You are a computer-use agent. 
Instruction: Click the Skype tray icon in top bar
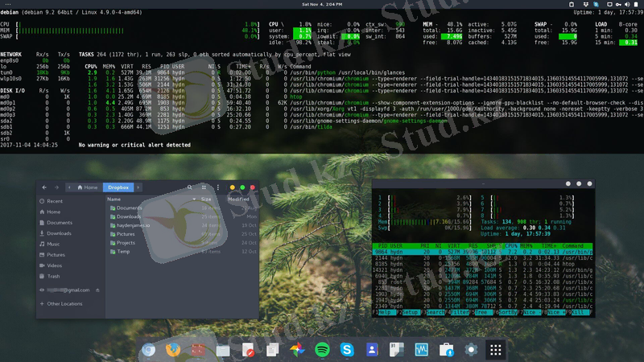click(596, 4)
